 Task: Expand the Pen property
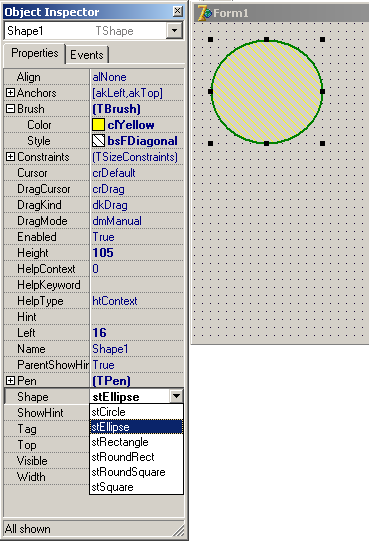click(x=10, y=381)
